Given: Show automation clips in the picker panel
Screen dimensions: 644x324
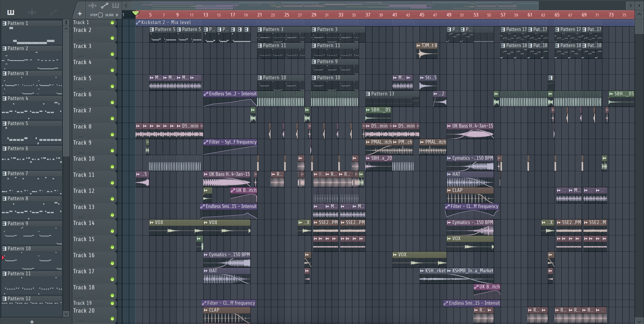Looking at the screenshot, I should [53, 12].
